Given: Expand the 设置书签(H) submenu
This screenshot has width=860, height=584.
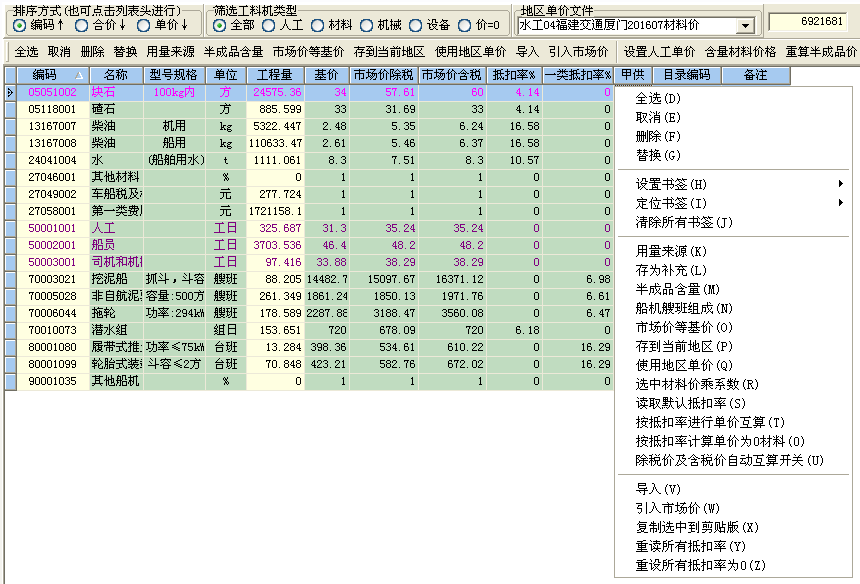Looking at the screenshot, I should coord(740,184).
